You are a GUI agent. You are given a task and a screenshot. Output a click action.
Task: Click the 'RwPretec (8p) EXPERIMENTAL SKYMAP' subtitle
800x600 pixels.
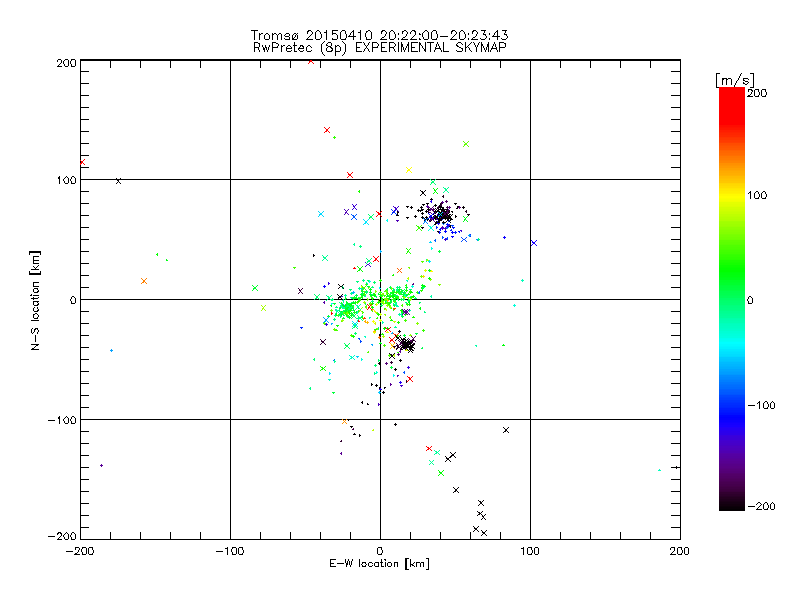380,47
